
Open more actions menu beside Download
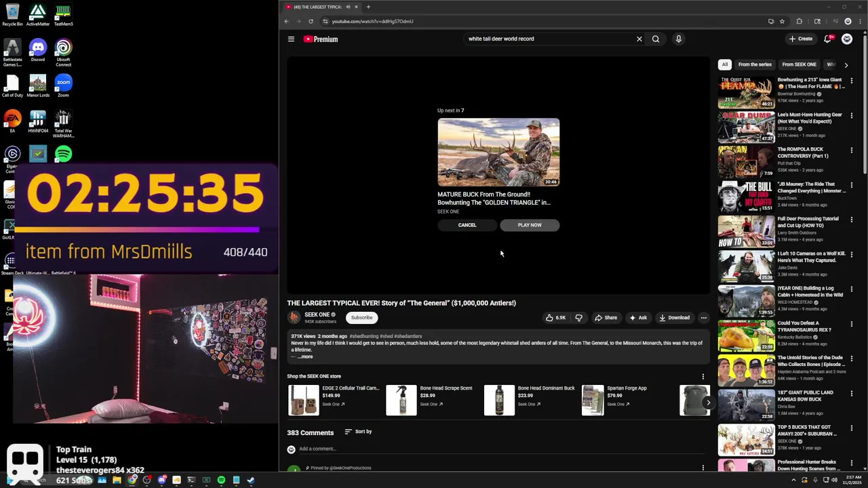click(x=703, y=318)
